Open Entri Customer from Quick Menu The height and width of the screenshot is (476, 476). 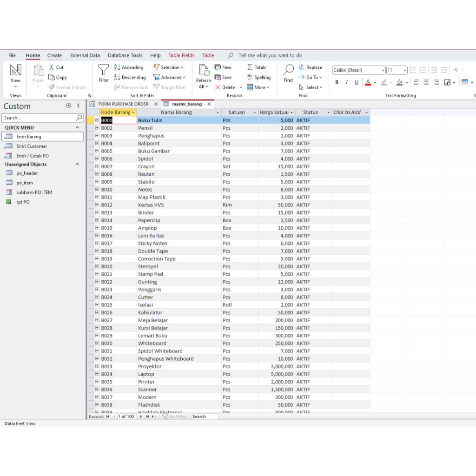(32, 146)
